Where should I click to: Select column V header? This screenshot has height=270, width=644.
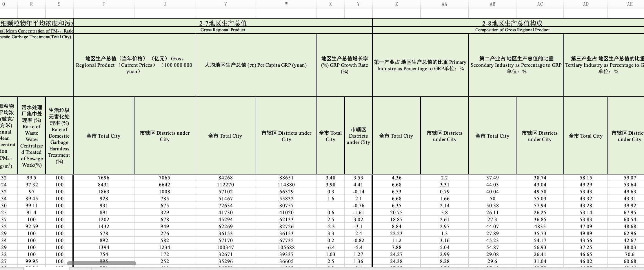point(225,4)
